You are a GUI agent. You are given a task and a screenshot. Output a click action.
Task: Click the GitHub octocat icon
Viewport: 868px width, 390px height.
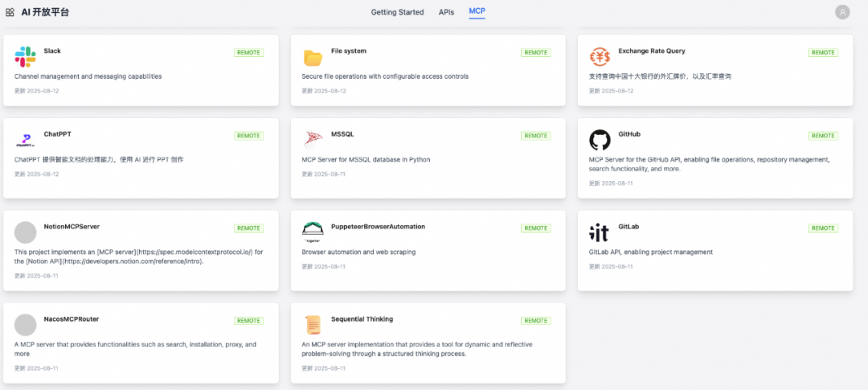point(600,140)
